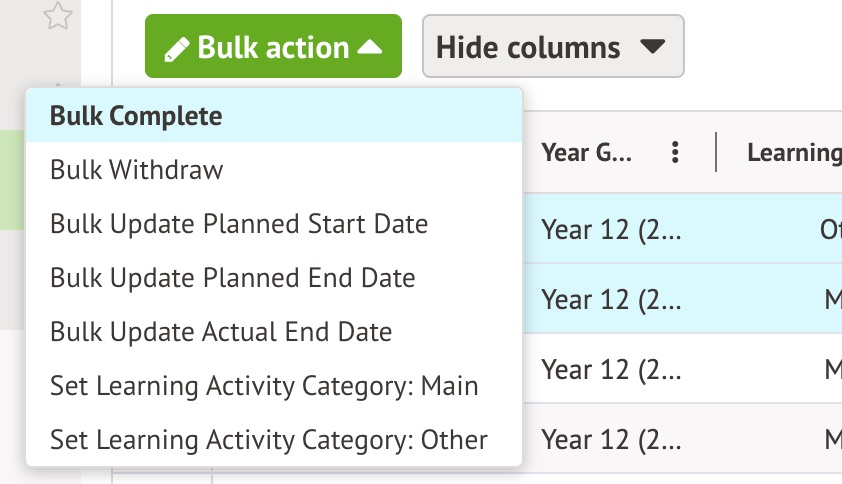Collapse the Bulk action menu caret
842x484 pixels.
pyautogui.click(x=369, y=47)
